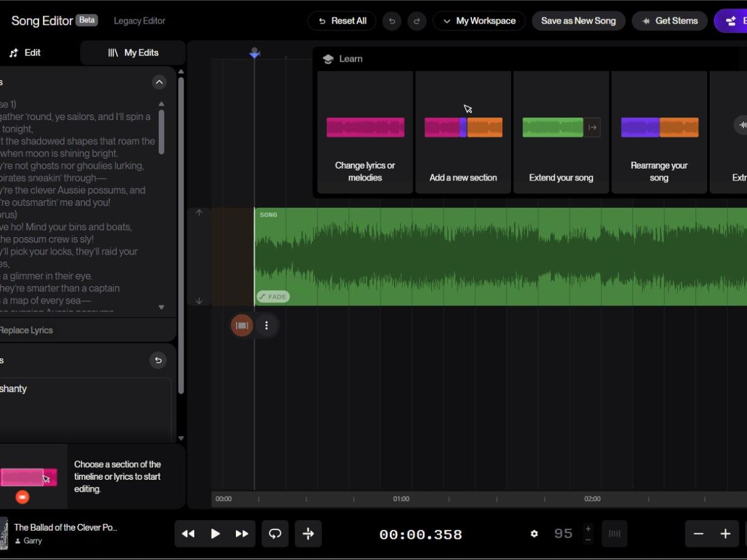Open the piano roll view icon
The height and width of the screenshot is (560, 747).
615,533
